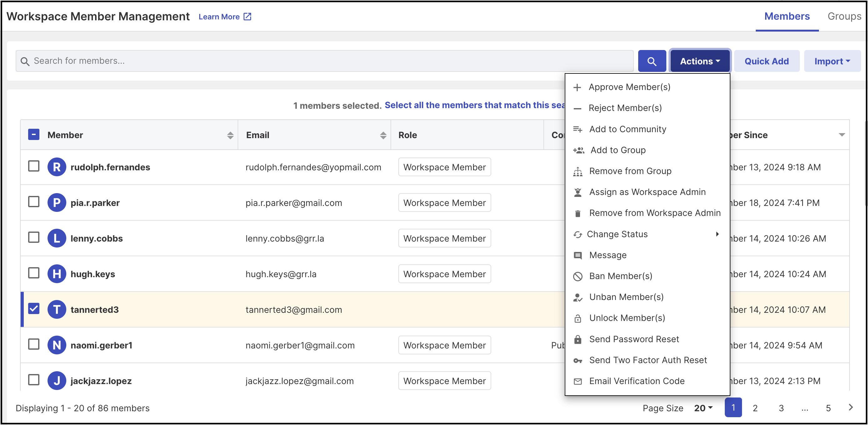This screenshot has width=868, height=425.
Task: Click the plus icon beside Approve Member(s)
Action: [577, 87]
